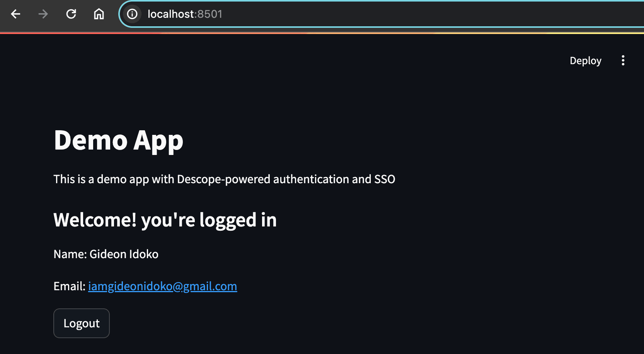Click the colored decoration bar below toolbar

pyautogui.click(x=322, y=33)
